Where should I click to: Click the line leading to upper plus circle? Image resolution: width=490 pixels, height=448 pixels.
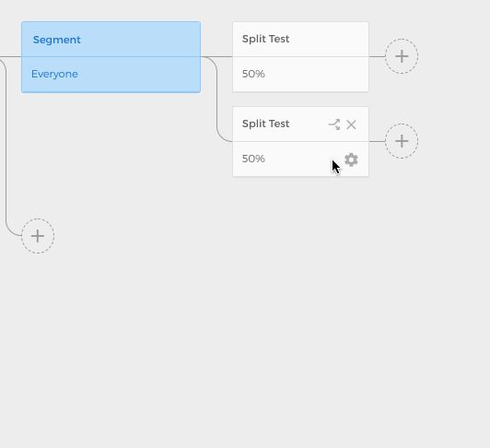pyautogui.click(x=377, y=56)
